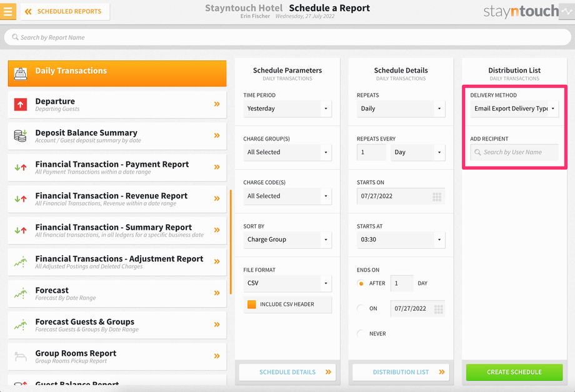Open Forecast Guests & Groups report

117,325
